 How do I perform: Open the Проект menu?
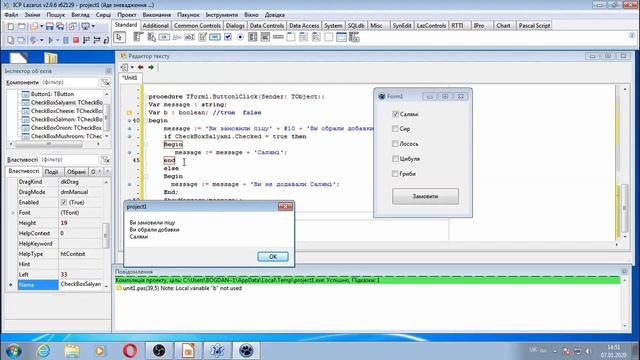pos(127,15)
